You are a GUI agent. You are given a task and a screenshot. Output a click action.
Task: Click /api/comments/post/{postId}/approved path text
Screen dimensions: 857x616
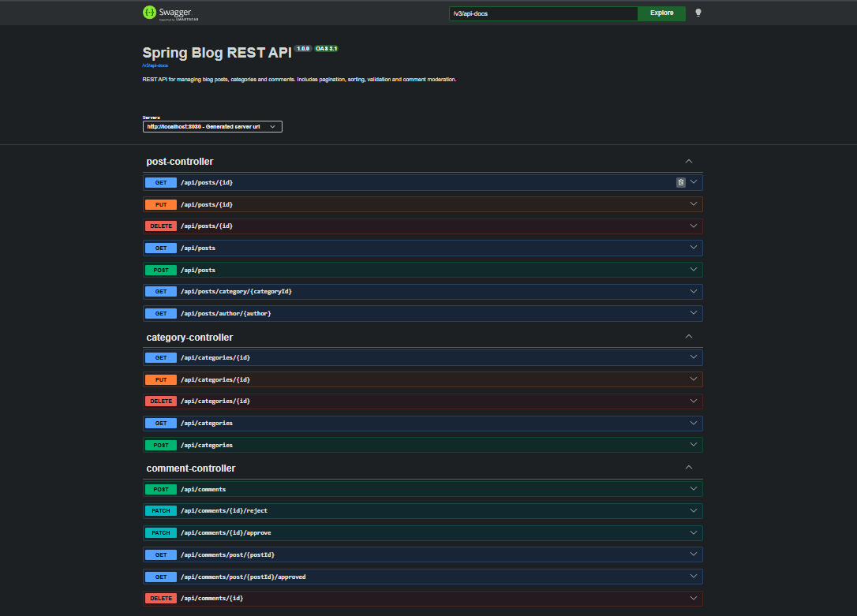tap(243, 577)
